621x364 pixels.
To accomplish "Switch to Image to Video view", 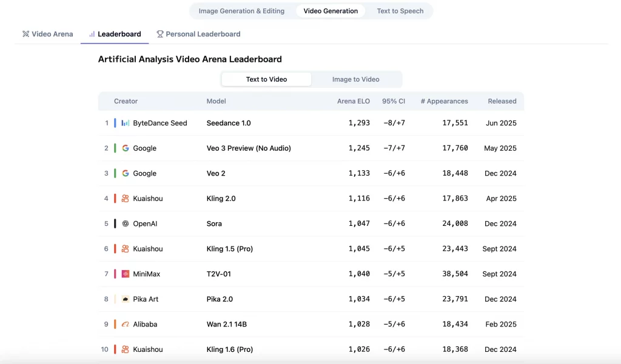I will point(355,79).
